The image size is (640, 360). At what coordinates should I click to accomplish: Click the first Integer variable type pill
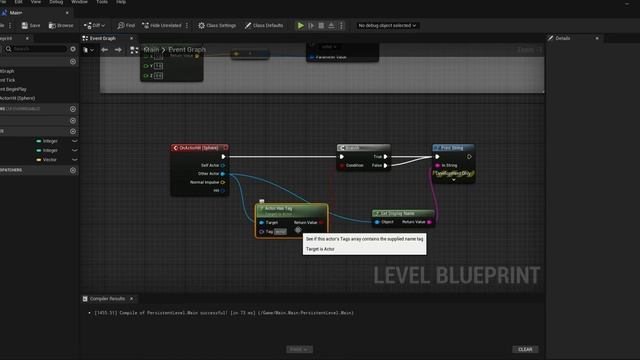click(39, 141)
